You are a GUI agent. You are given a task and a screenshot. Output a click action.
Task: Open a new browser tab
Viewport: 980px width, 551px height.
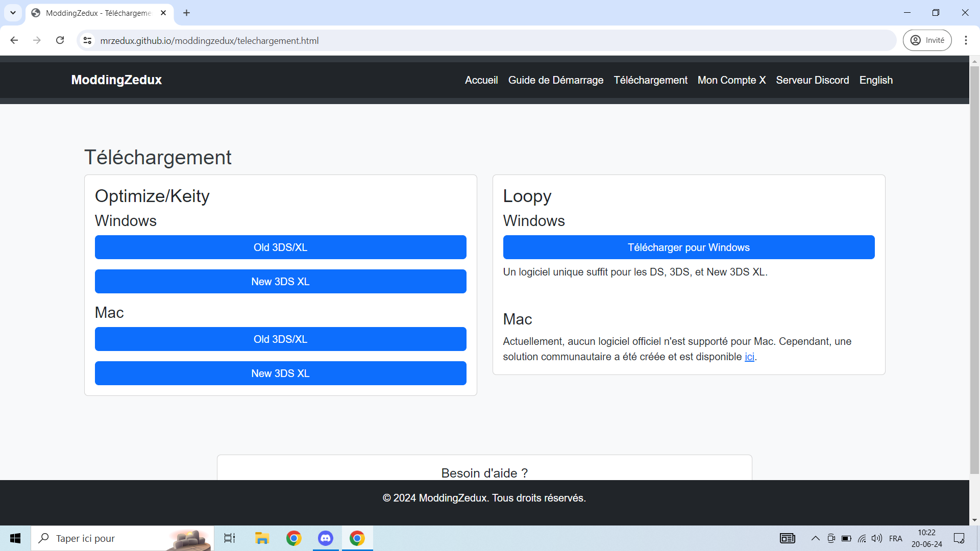pyautogui.click(x=186, y=13)
